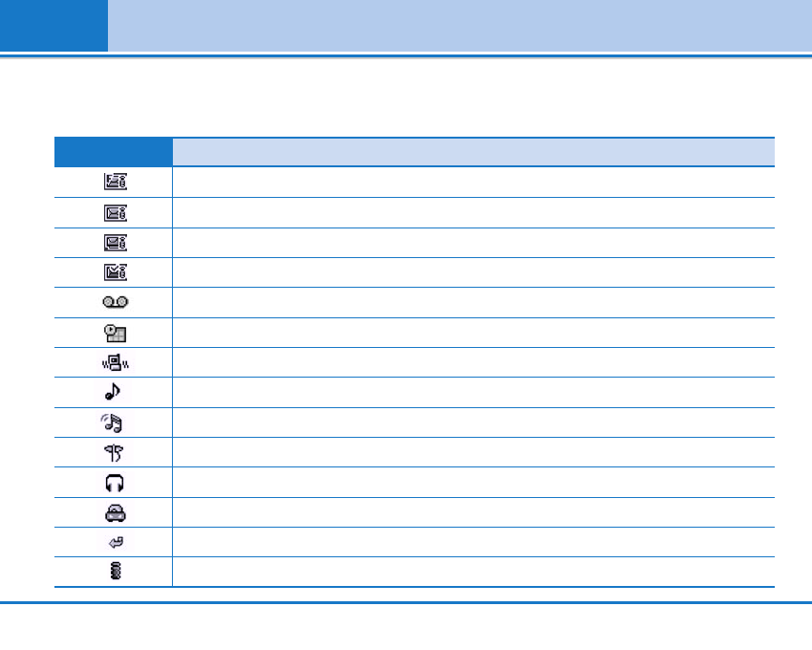Click the calendar with clock schedule icon
This screenshot has height=650, width=812.
(114, 333)
